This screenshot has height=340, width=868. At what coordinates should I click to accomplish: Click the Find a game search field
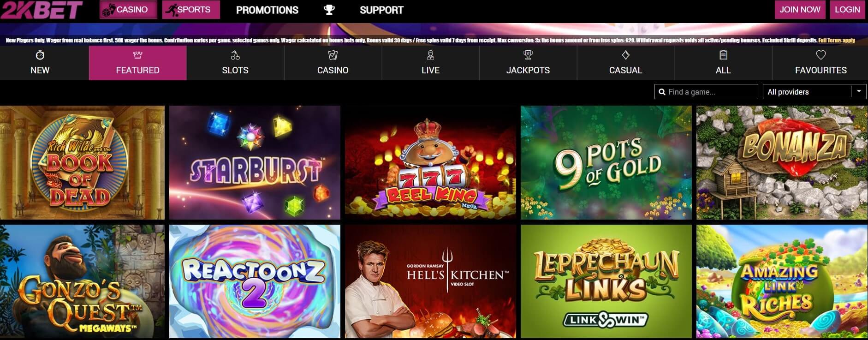click(706, 91)
